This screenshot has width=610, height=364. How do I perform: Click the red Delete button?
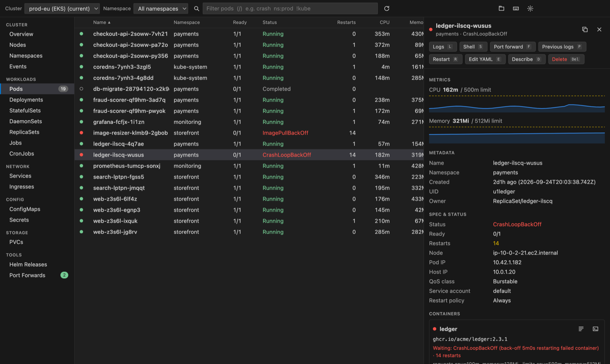click(x=566, y=59)
